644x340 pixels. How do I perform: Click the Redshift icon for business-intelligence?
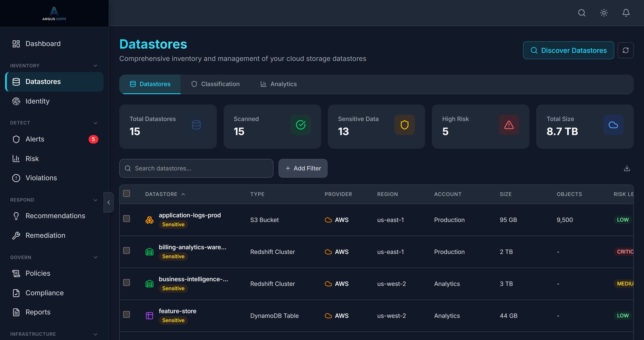149,284
